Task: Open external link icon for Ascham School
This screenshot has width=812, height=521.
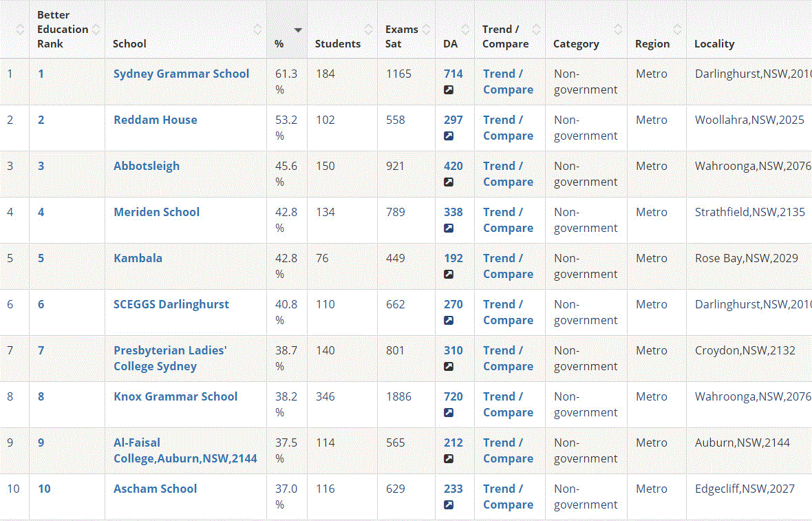Action: pos(449,505)
